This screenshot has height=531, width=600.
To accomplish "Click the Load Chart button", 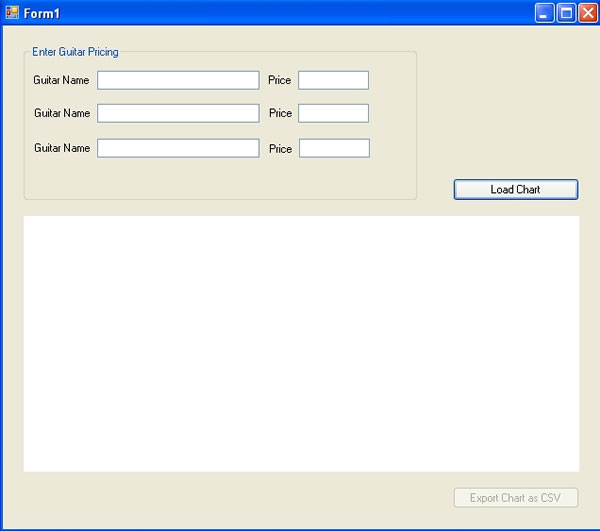I will click(x=515, y=190).
